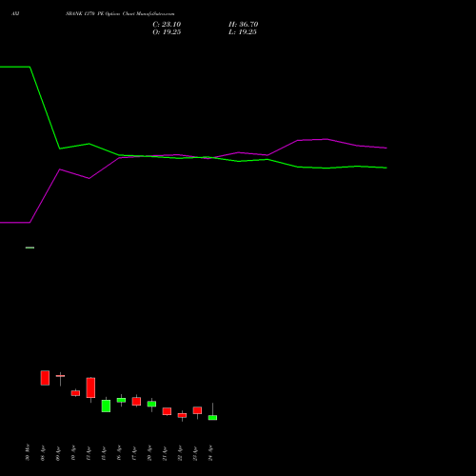Click the 09 Apr doji candlestick
Image resolution: width=476 pixels, height=476 pixels.
coord(60,376)
